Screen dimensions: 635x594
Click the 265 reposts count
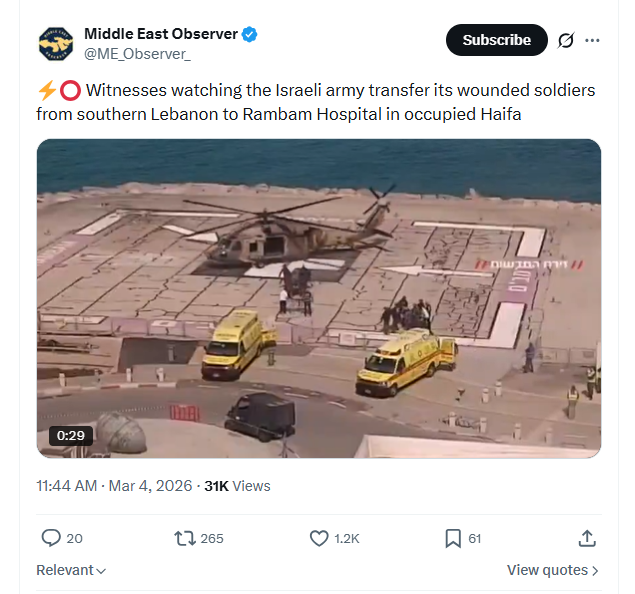212,539
